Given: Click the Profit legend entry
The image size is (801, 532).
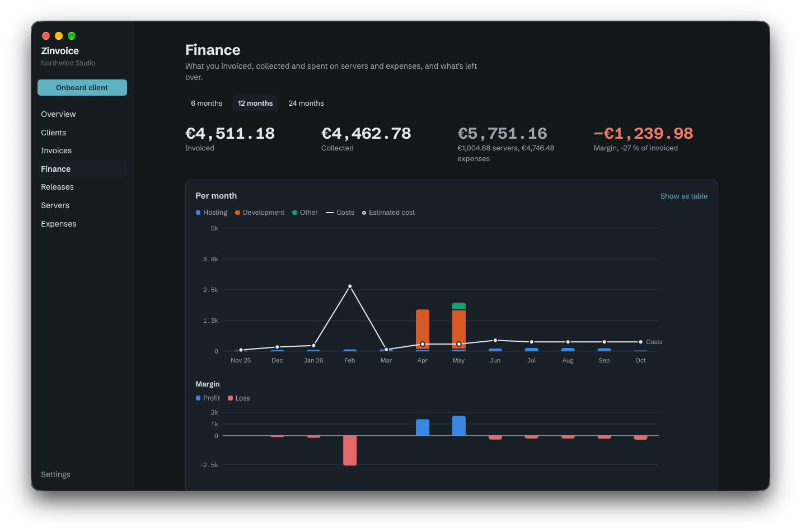Looking at the screenshot, I should point(208,398).
